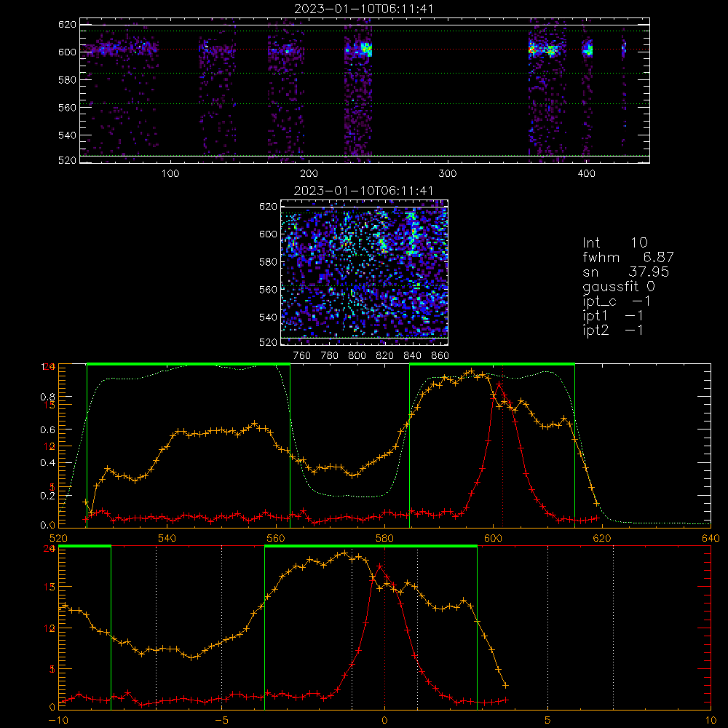Click the 'ipt2 -1' line
This screenshot has width=728, height=728.
[x=613, y=330]
